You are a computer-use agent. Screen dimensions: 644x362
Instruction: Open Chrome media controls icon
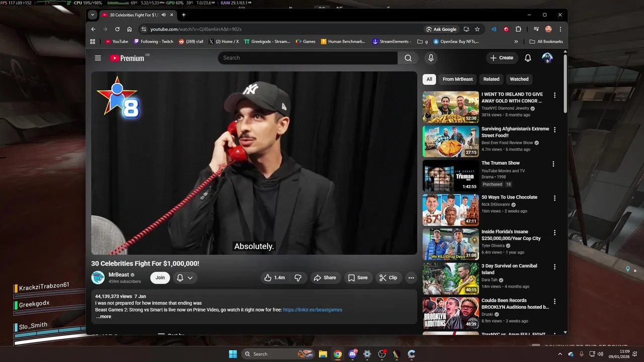536,29
